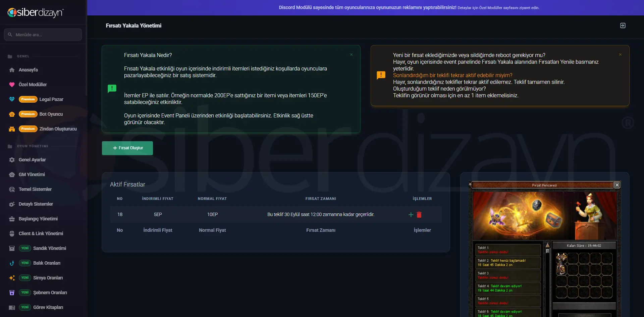Click the green info exclamation icon
644x317 pixels.
pos(112,89)
